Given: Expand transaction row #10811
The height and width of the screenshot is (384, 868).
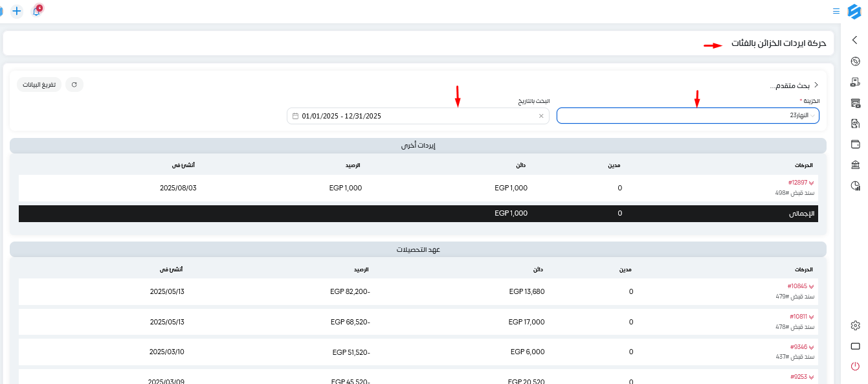Looking at the screenshot, I should 802,317.
